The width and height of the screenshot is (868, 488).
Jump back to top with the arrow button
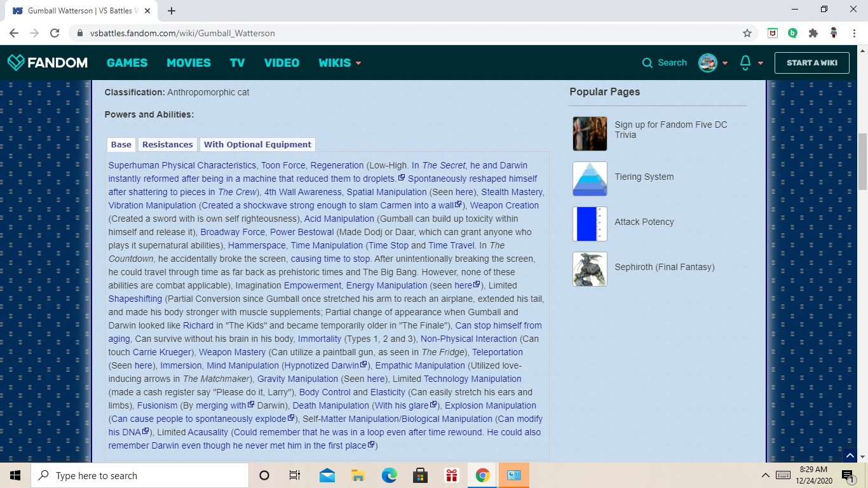tap(850, 455)
